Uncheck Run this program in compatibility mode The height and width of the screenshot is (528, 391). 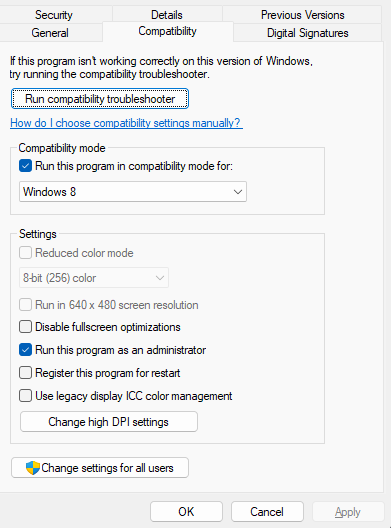pos(26,166)
